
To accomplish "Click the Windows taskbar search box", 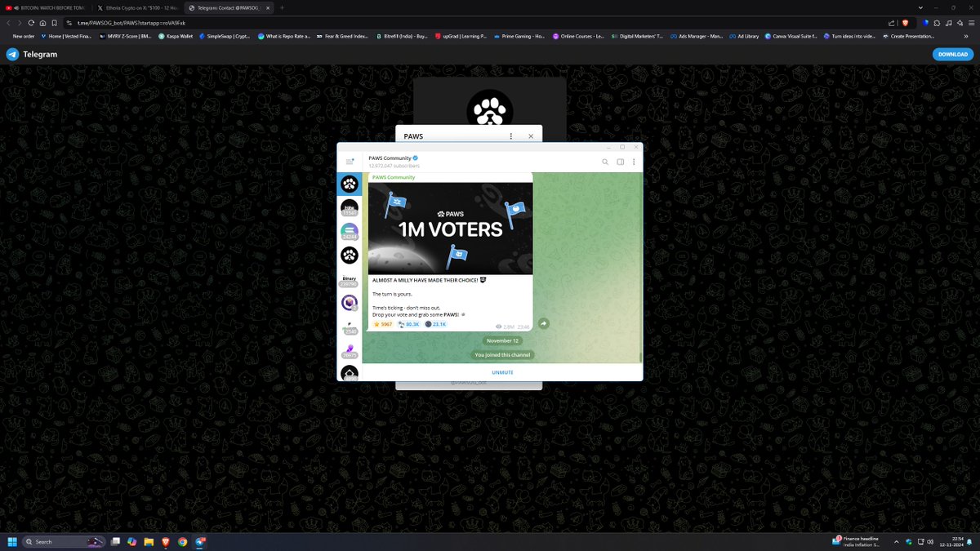I will tap(65, 541).
